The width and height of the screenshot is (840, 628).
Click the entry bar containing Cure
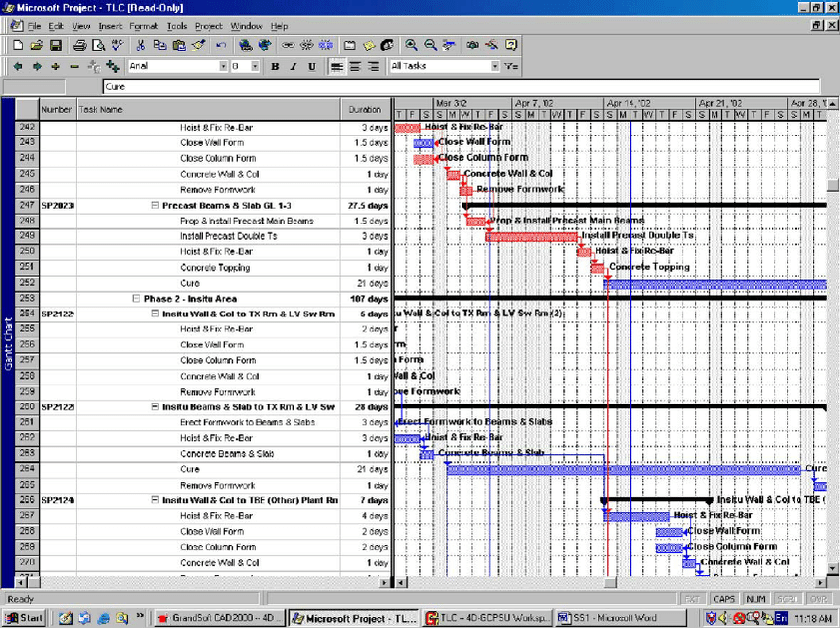click(395, 87)
